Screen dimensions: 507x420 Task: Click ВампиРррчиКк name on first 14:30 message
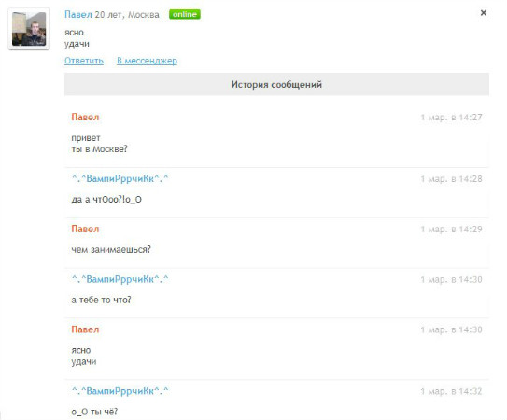point(120,279)
